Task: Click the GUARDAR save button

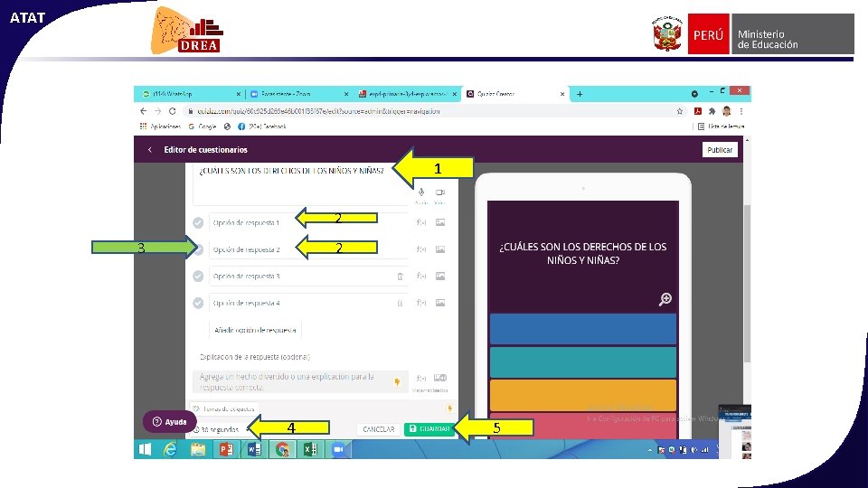Action: click(x=429, y=429)
